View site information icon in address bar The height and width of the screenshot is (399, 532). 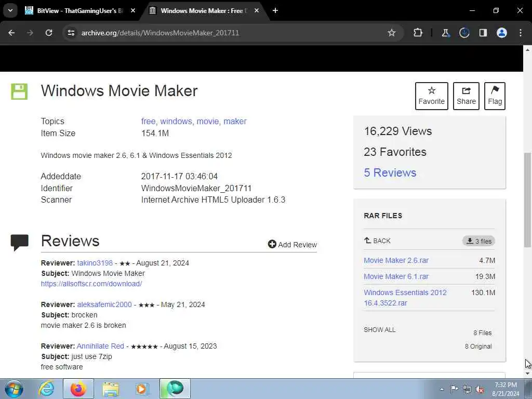click(x=71, y=33)
